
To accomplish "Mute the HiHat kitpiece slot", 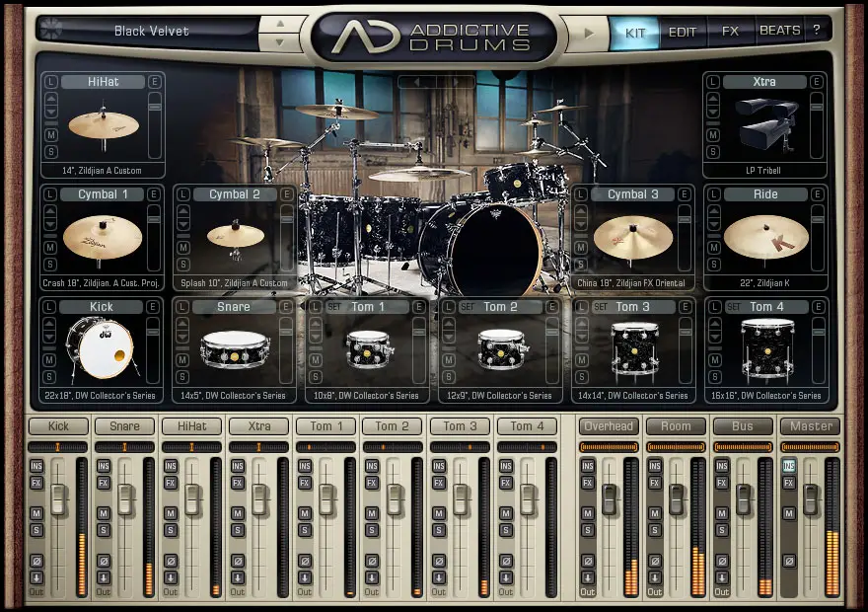I will click(51, 134).
